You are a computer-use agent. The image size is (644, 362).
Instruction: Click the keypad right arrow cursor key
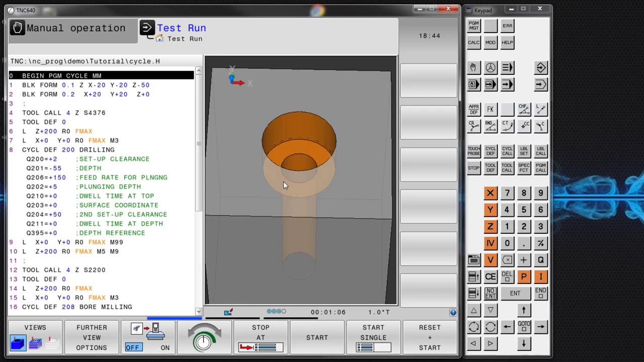pos(541,327)
